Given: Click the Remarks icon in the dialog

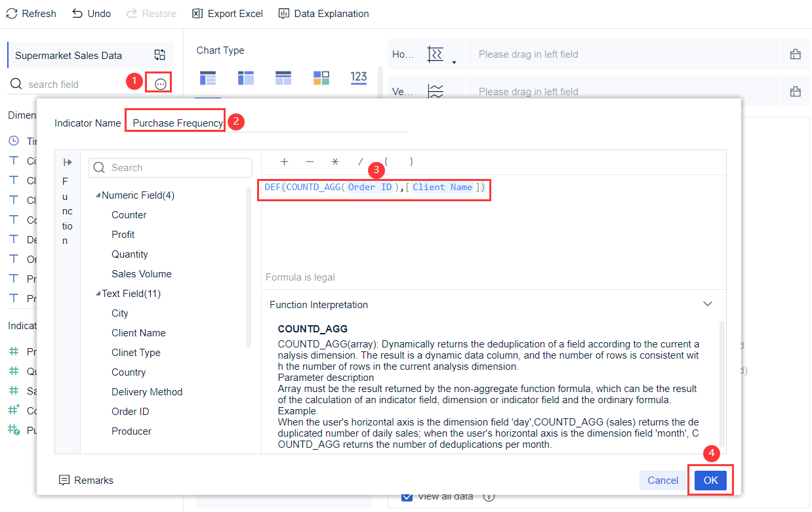Looking at the screenshot, I should [x=64, y=480].
